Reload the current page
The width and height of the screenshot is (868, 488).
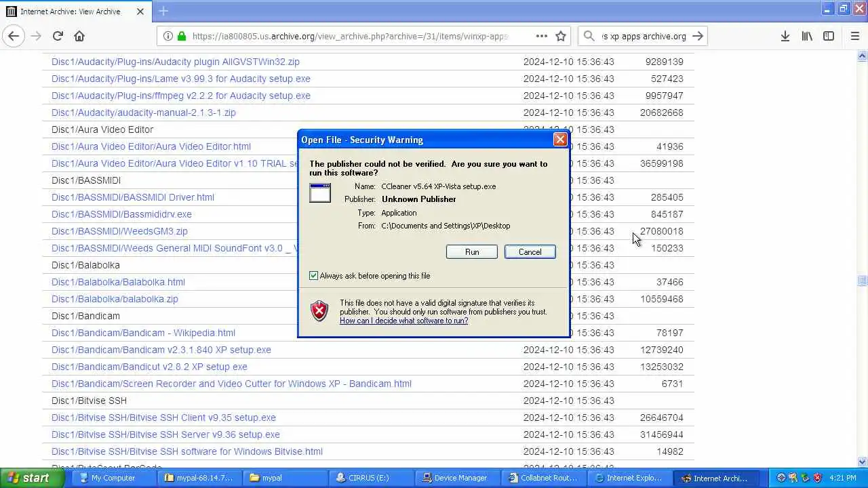pyautogui.click(x=58, y=37)
